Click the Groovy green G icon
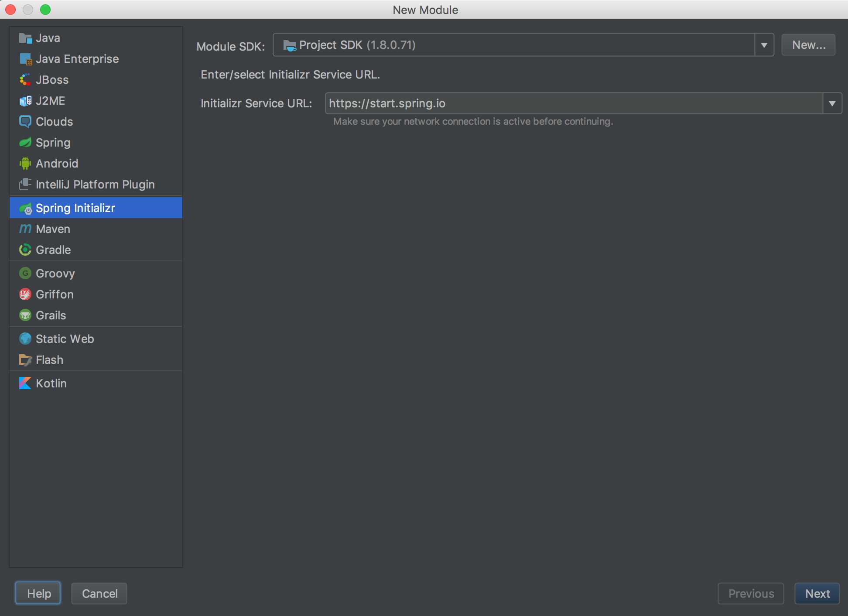 point(25,274)
